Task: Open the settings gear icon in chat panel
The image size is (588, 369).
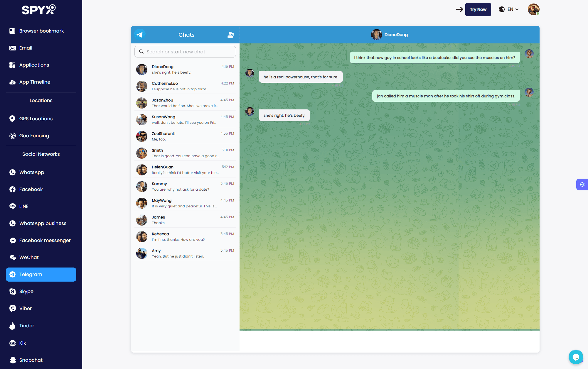Action: (x=582, y=184)
